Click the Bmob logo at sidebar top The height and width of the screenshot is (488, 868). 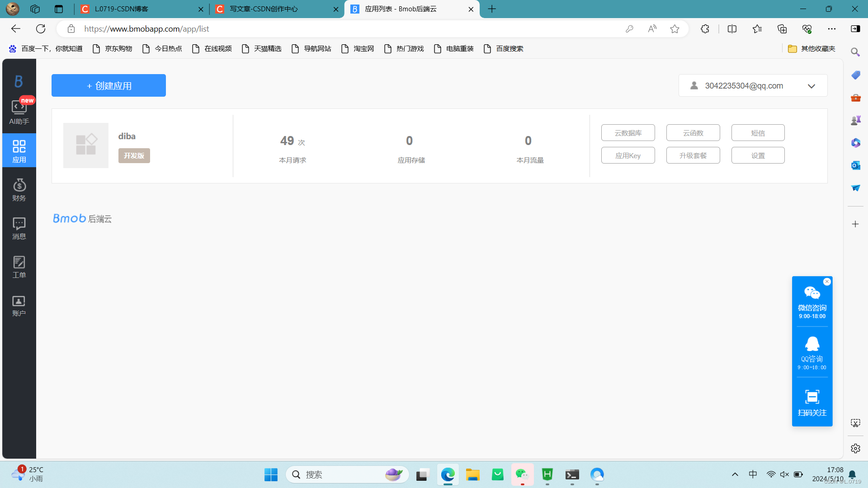click(19, 81)
